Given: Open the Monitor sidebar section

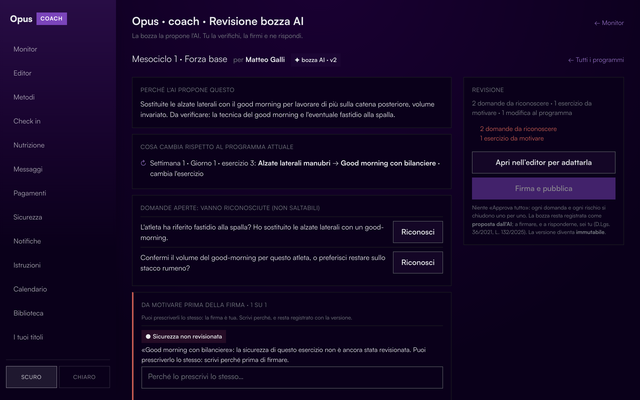Looking at the screenshot, I should (x=25, y=49).
